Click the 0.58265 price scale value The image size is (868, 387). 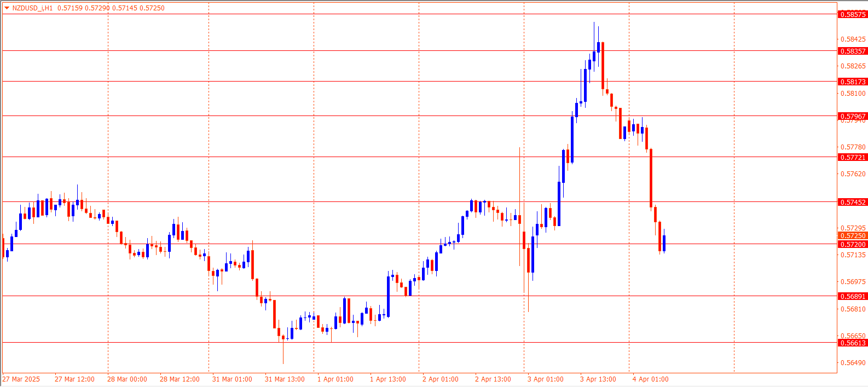[x=853, y=66]
